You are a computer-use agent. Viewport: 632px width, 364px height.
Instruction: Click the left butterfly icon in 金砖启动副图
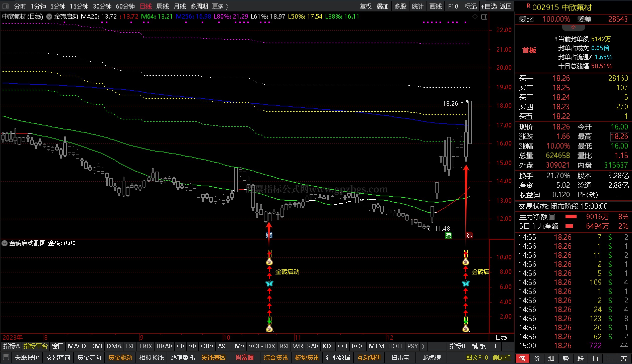[x=269, y=283]
